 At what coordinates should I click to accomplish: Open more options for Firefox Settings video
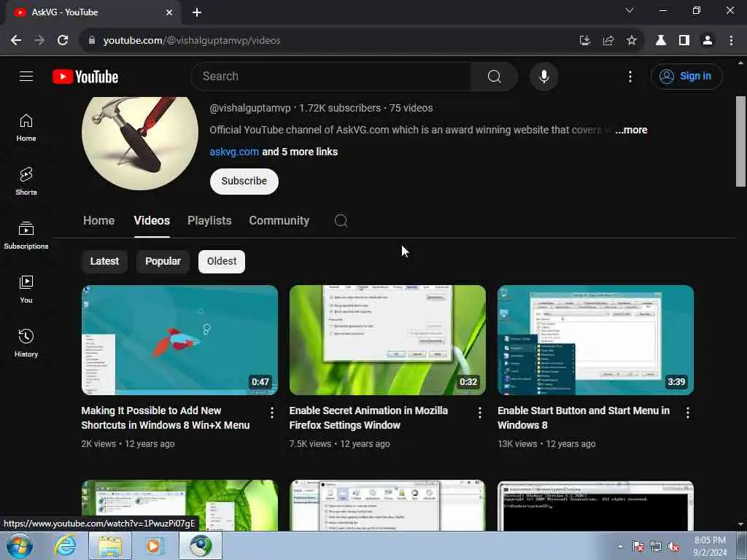pyautogui.click(x=480, y=413)
